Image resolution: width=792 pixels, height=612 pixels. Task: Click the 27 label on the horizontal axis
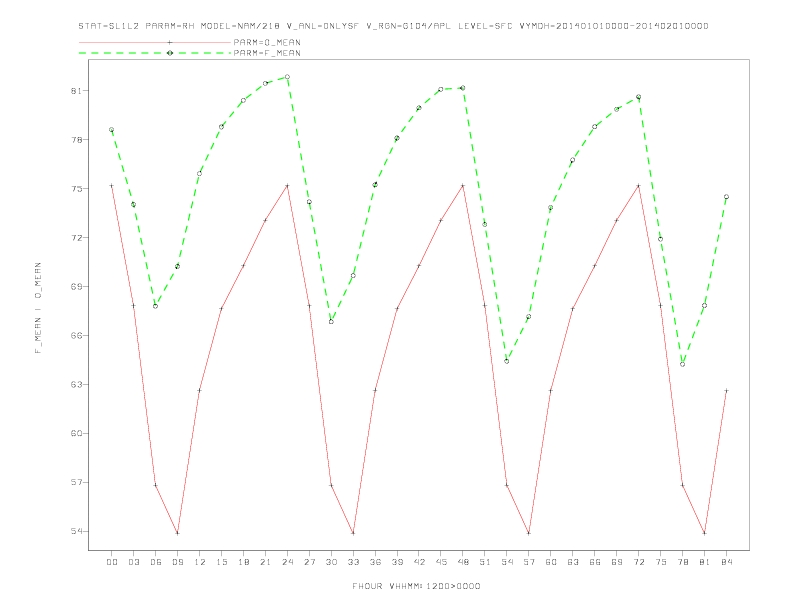click(x=309, y=562)
